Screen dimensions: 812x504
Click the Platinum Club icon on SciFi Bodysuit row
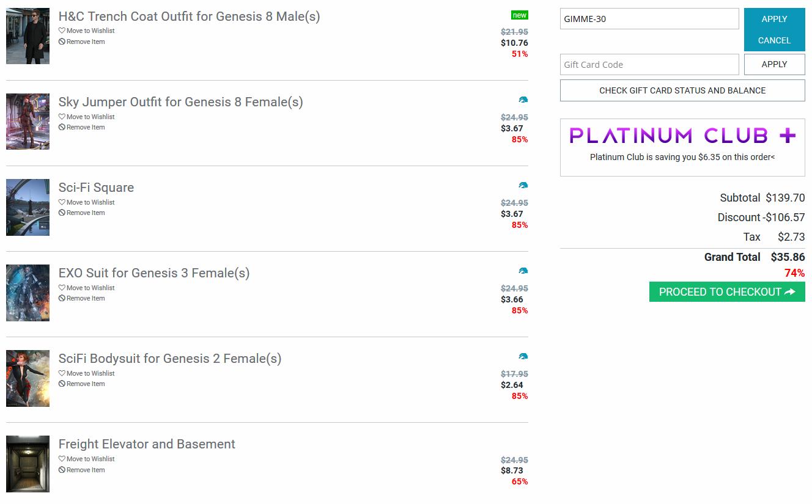click(523, 357)
